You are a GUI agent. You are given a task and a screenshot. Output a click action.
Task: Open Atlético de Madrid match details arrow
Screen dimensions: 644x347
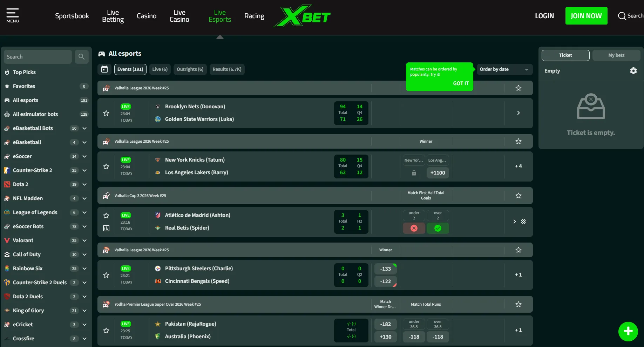click(514, 222)
